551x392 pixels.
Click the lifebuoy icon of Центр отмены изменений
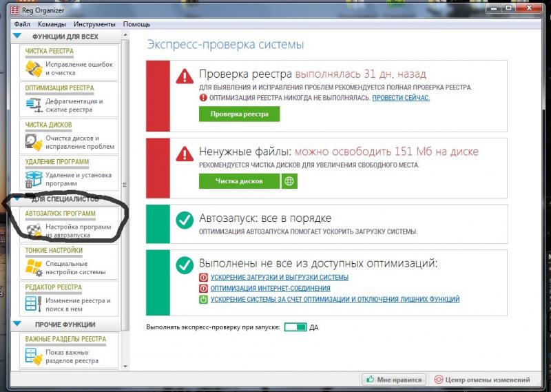click(439, 380)
